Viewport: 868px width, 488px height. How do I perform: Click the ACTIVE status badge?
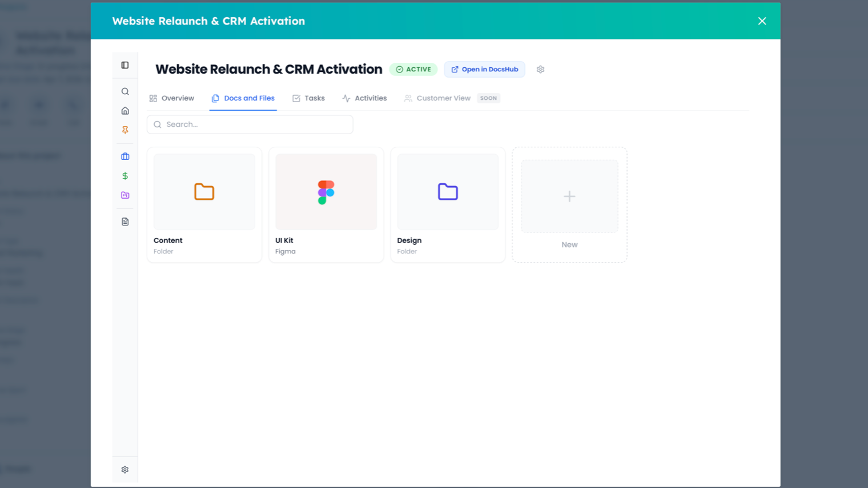413,69
